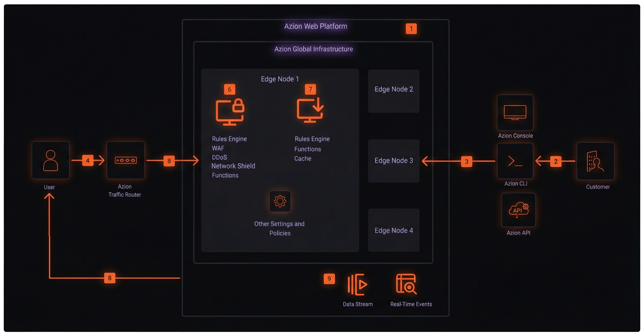Viewport: 644px width, 335px height.
Task: Click the Network Shield label
Action: click(x=233, y=166)
